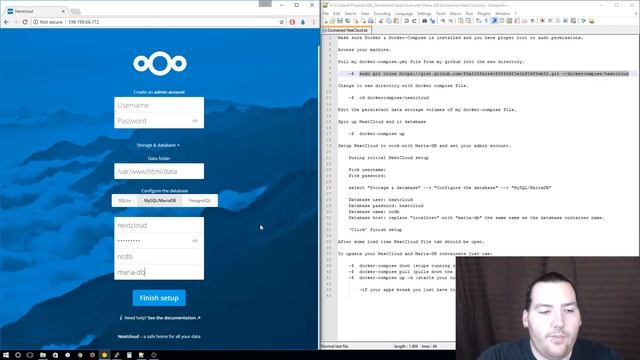Toggle the highlighted indent guide button

coord(494,21)
